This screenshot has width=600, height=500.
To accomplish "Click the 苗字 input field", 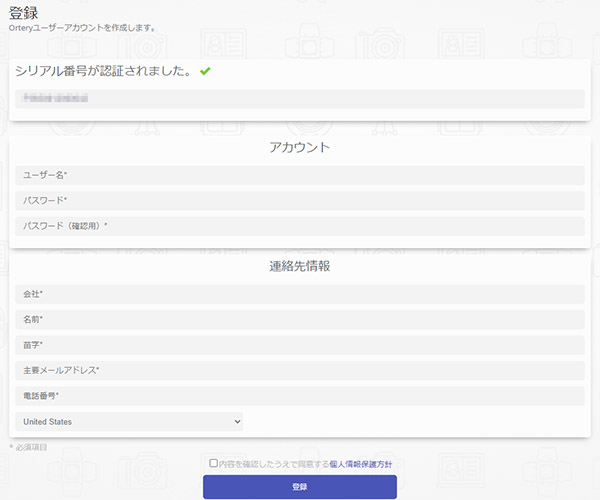I will coord(299,345).
